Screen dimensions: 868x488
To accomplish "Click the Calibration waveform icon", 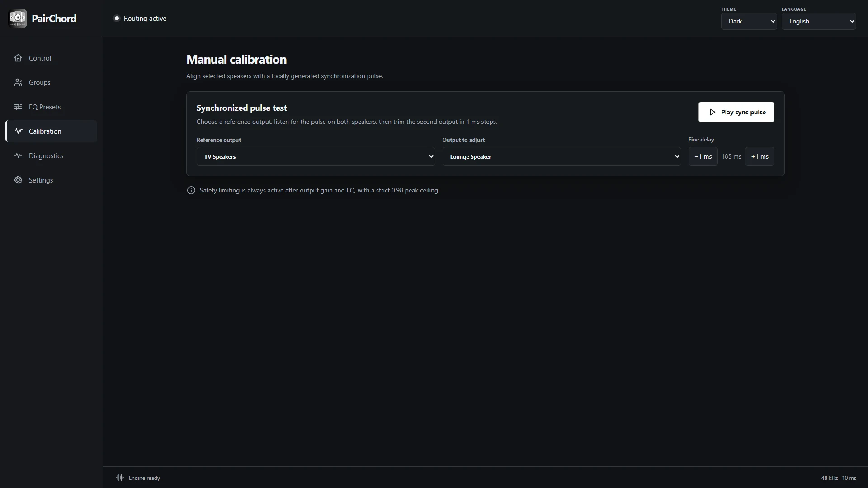I will 18,131.
